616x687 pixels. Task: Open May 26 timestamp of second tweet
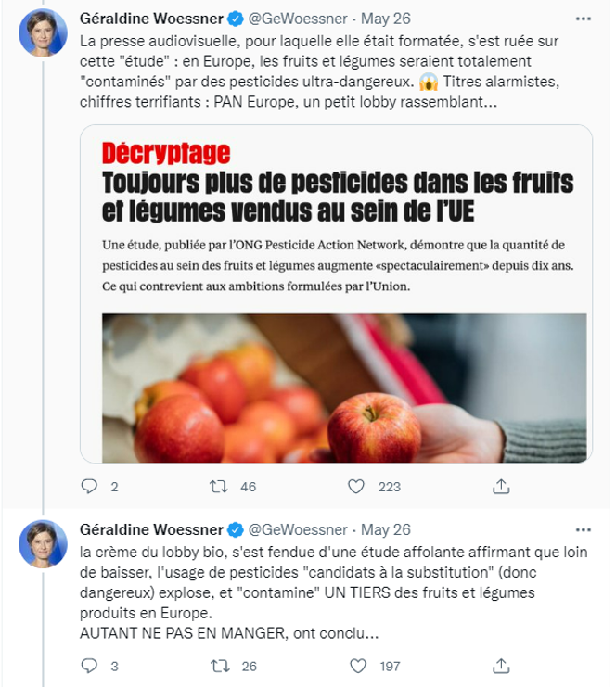[386, 529]
